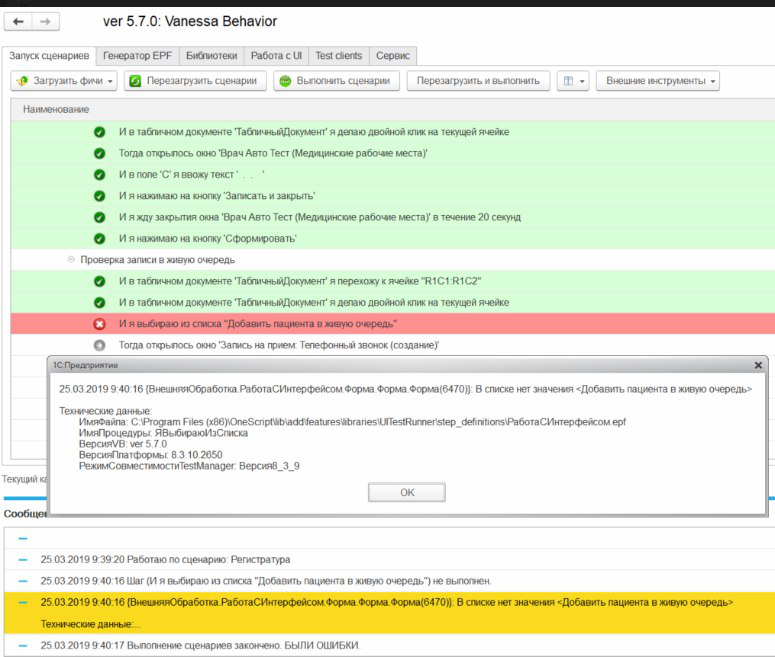
Task: Select row 'Тогда открылось окно Запись на прием'
Action: (x=393, y=345)
